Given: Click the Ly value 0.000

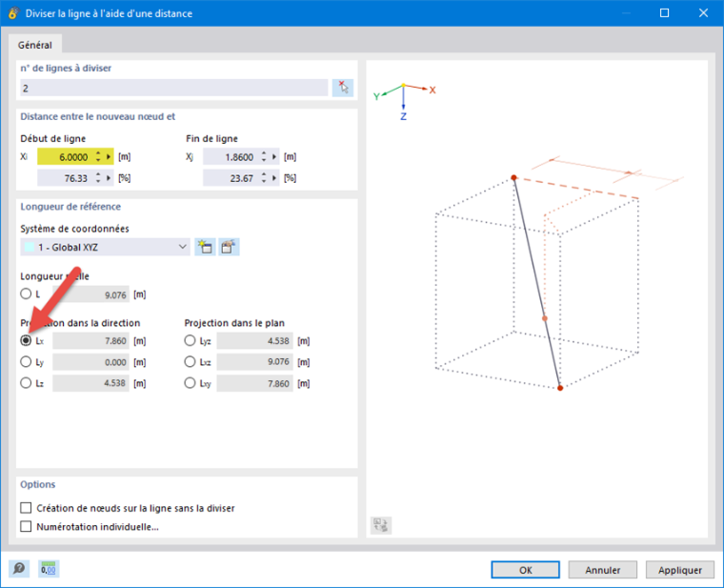Looking at the screenshot, I should point(90,362).
